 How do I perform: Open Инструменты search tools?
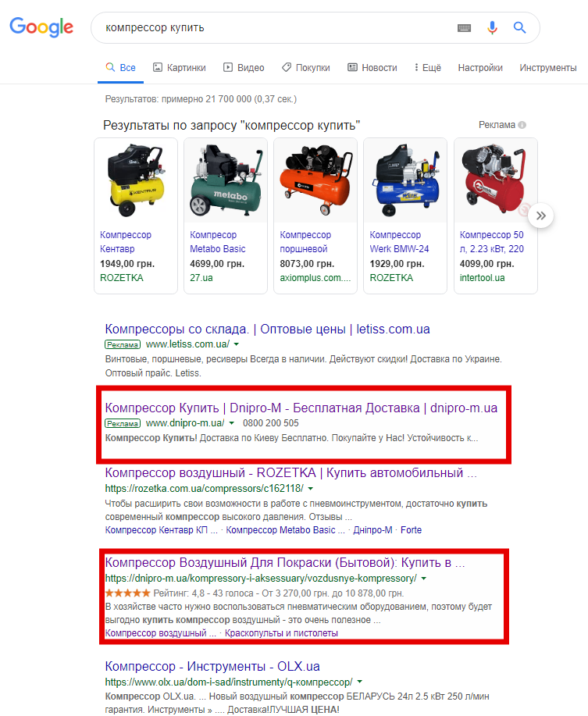(x=547, y=68)
